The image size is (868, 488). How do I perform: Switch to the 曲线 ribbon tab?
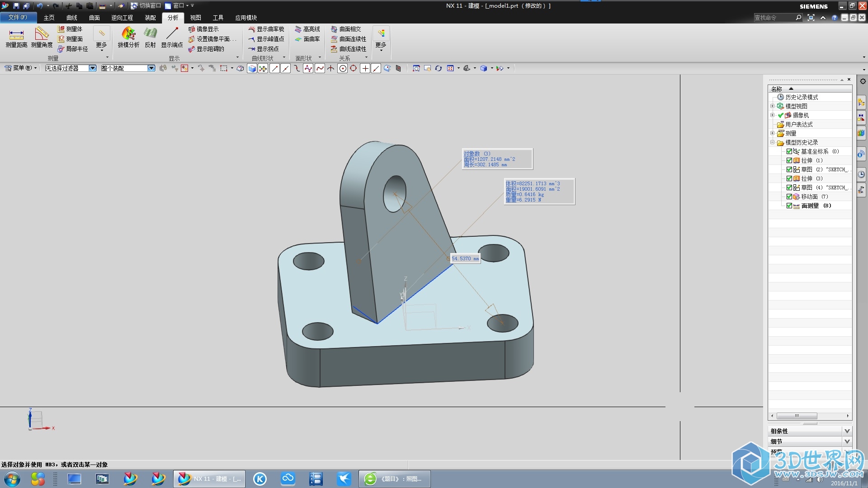[72, 18]
